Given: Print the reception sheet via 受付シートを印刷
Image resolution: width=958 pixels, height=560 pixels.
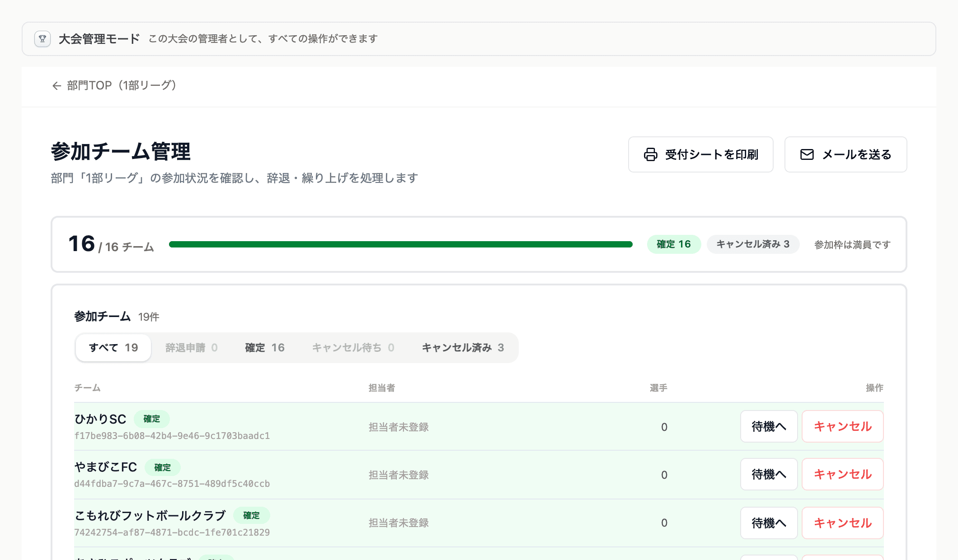Looking at the screenshot, I should (x=700, y=154).
